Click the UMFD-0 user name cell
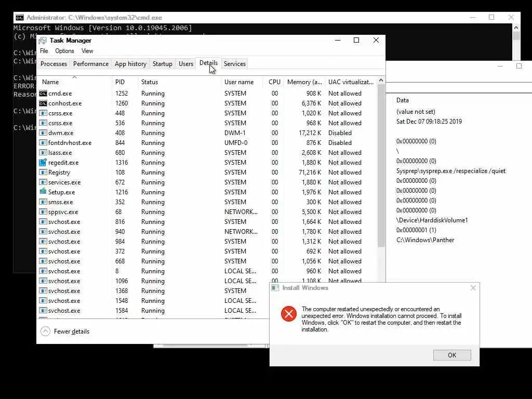 click(236, 143)
